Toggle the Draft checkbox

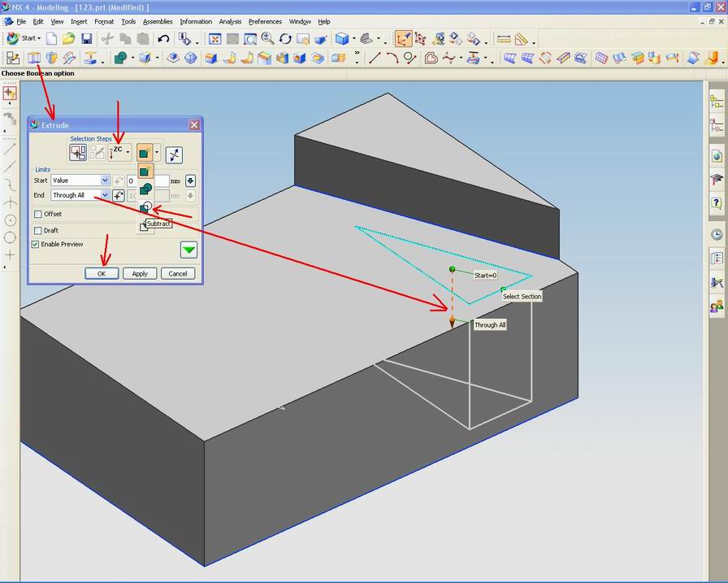point(38,230)
